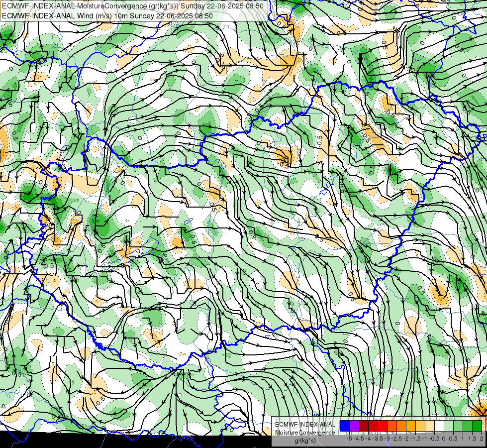Click the legend MoistureConvergence label

[305, 433]
